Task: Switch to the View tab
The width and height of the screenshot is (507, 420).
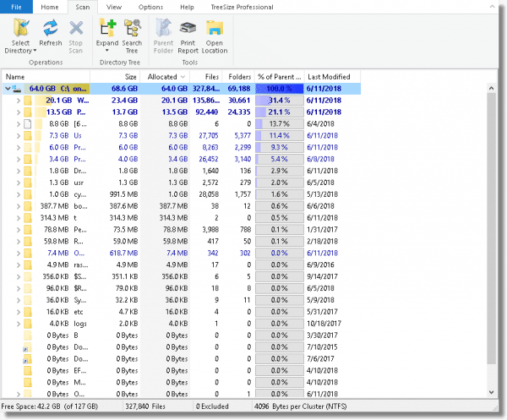Action: 114,7
